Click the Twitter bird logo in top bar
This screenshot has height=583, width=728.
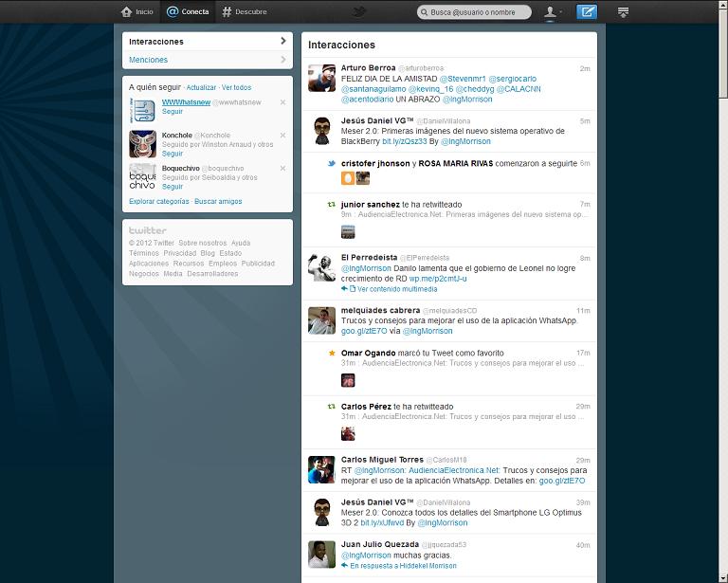pos(359,11)
